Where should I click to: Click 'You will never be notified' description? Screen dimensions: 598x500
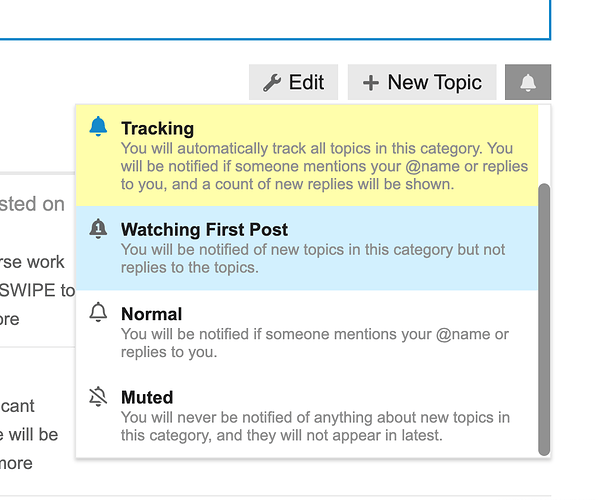tap(315, 426)
